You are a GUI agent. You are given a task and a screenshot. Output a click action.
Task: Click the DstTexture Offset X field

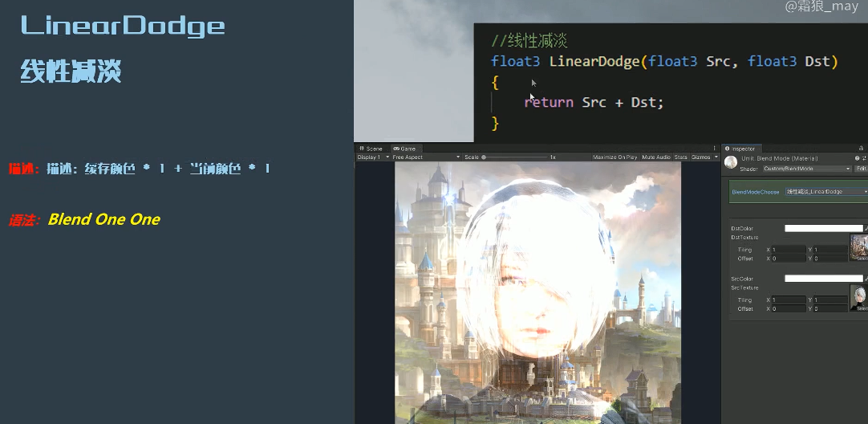coord(789,259)
